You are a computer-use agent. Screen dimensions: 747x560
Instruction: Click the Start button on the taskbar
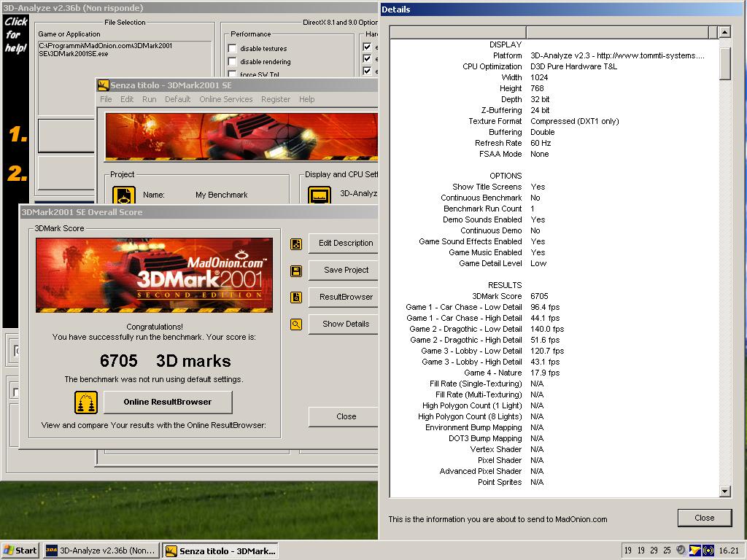tap(20, 551)
